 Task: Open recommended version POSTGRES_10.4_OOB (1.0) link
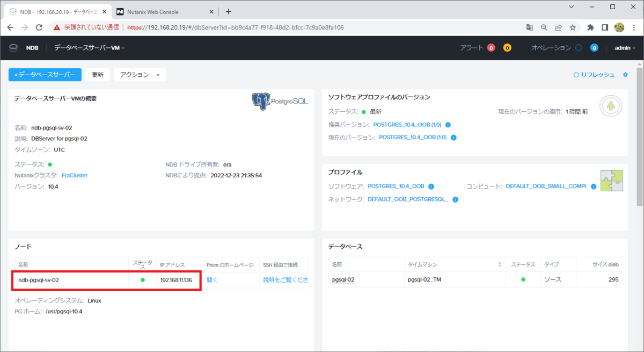407,125
